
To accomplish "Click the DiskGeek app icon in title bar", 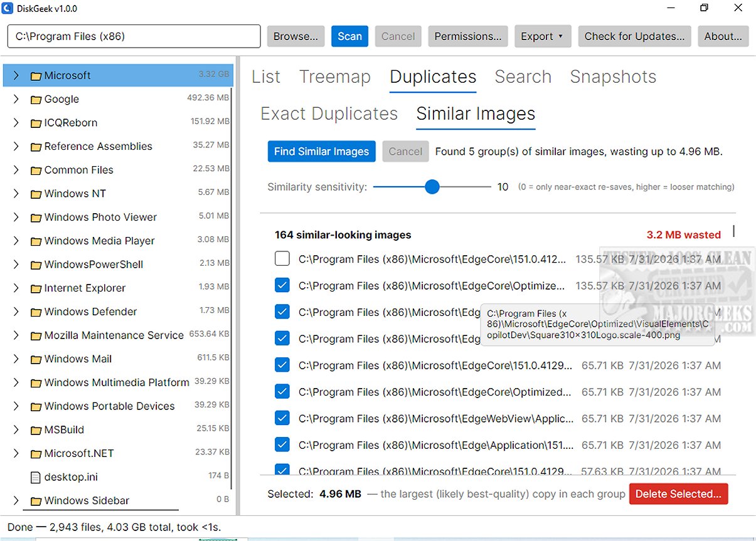I will pos(8,9).
